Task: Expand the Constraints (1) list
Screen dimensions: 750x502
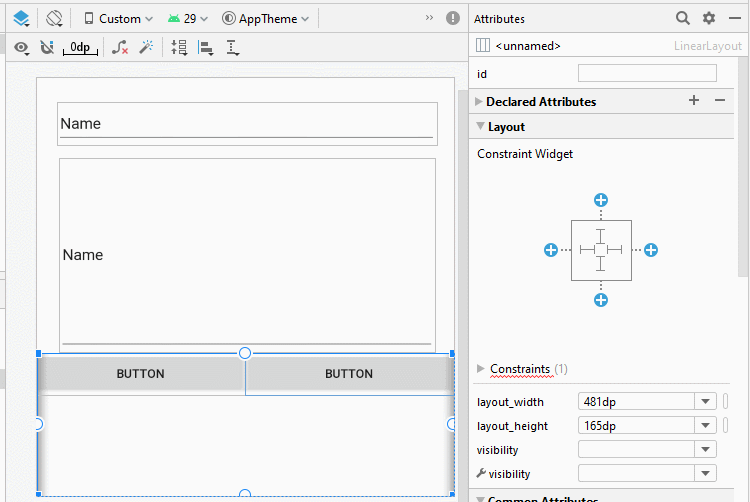Action: 480,369
